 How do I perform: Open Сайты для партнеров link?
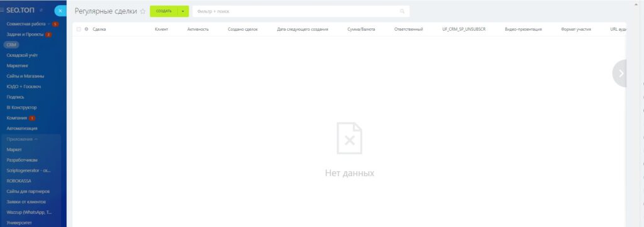click(x=28, y=192)
